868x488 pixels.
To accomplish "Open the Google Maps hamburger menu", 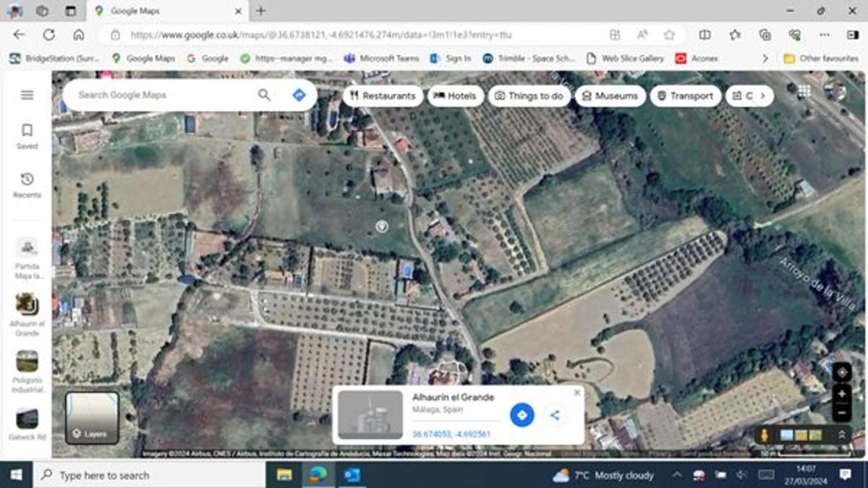I will [27, 95].
